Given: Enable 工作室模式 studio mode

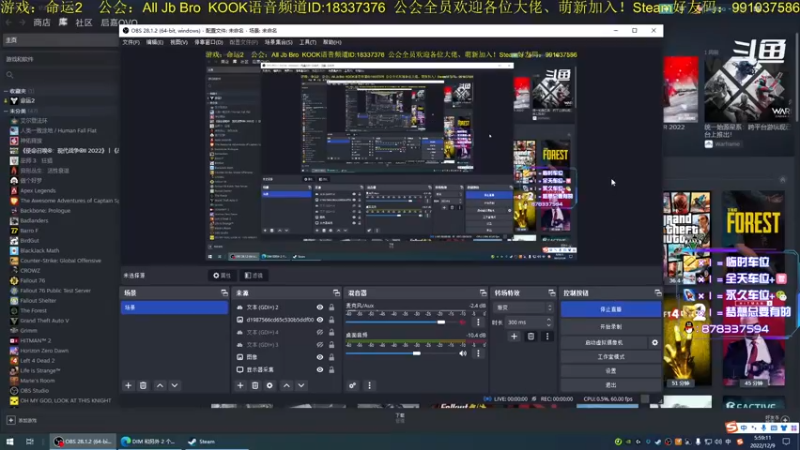Looking at the screenshot, I should pyautogui.click(x=611, y=357).
